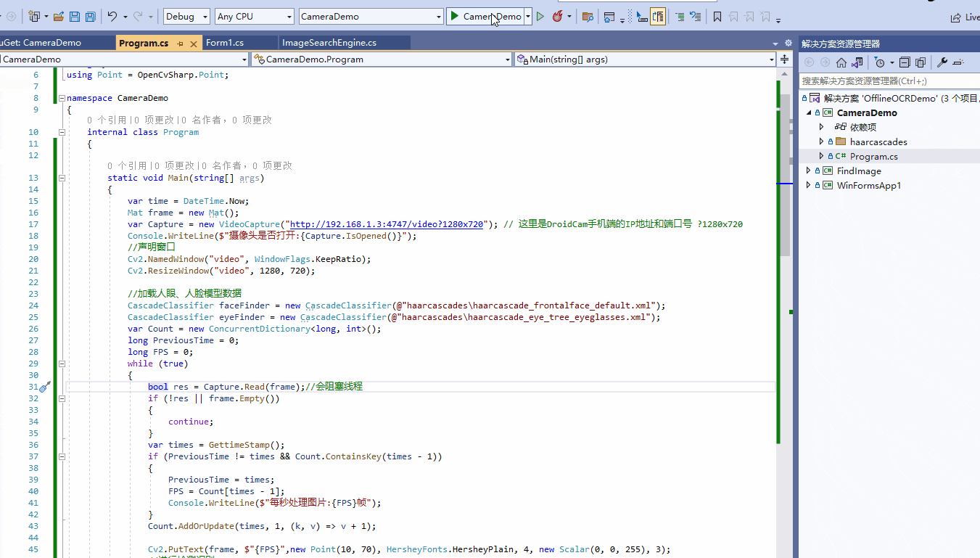Expand the WinFormsApp1 project node
980x558 pixels.
(x=809, y=185)
